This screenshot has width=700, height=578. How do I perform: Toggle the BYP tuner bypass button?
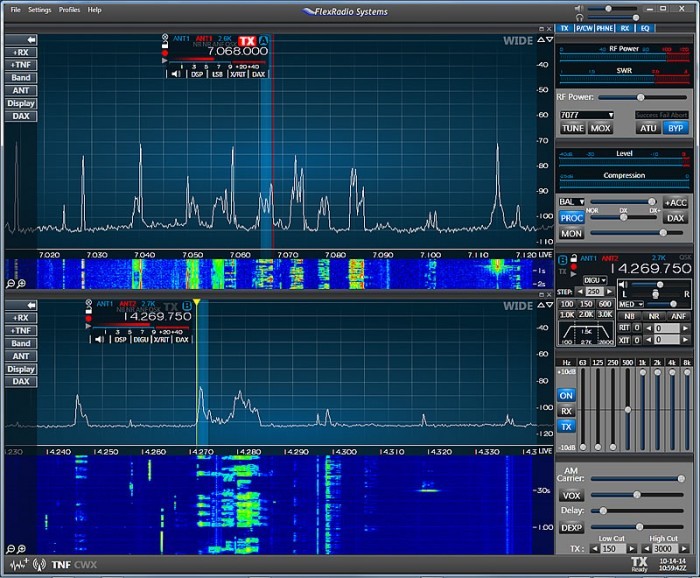click(675, 129)
